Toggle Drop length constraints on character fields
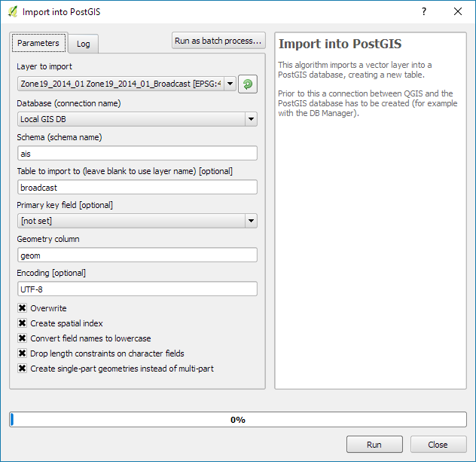This screenshot has width=476, height=462. (x=22, y=353)
